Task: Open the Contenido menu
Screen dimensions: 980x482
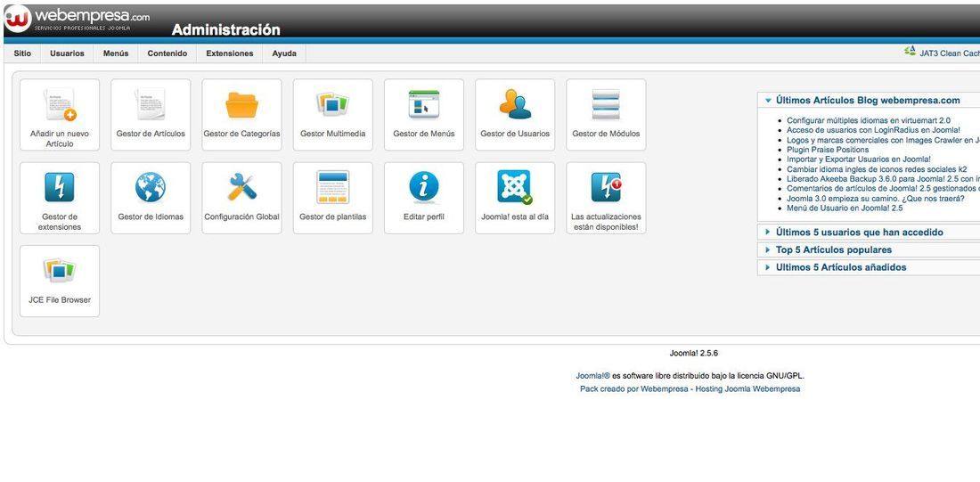Action: pyautogui.click(x=167, y=53)
